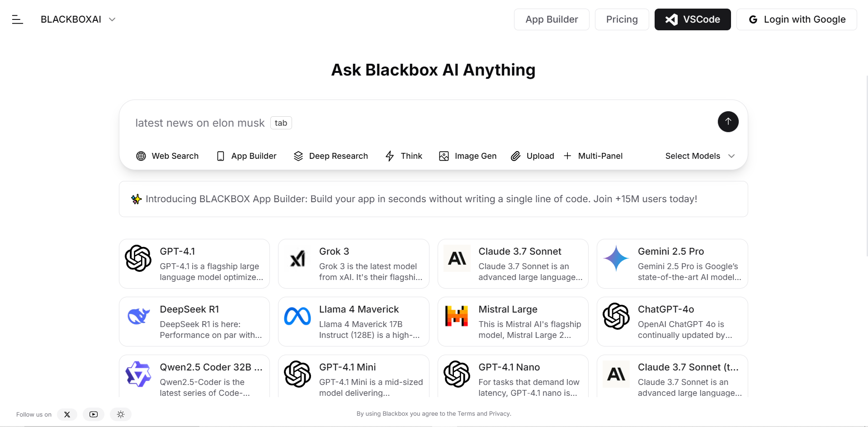Select the DeepSeek R1 title

click(189, 309)
